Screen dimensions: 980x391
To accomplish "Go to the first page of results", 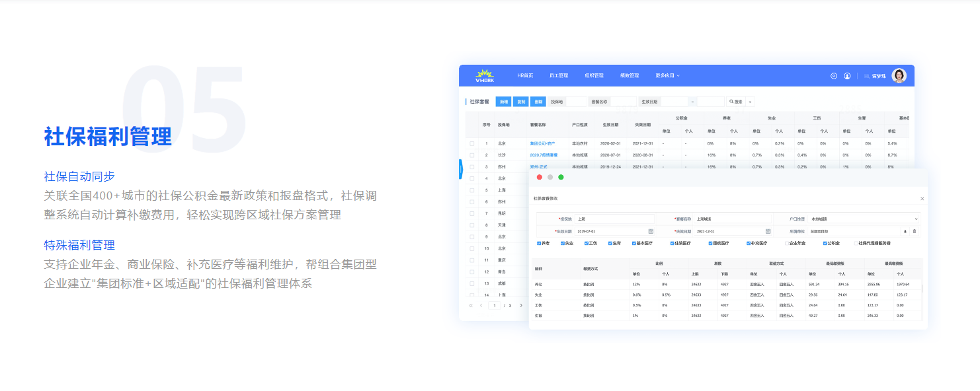I will (x=471, y=305).
